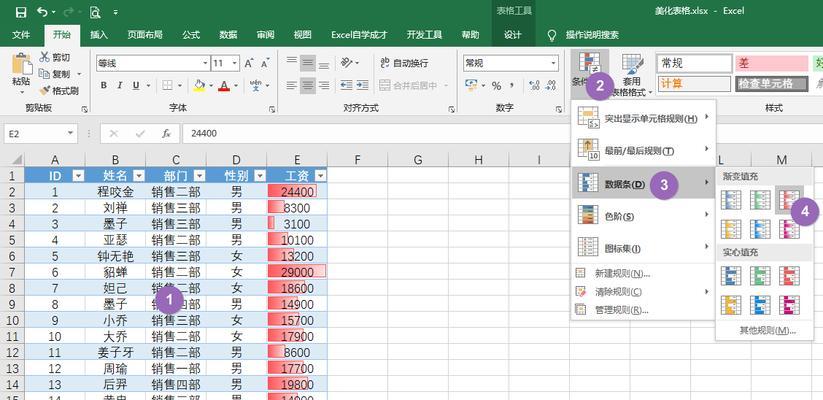Open 图标集 icon sets submenu
823x400 pixels.
coord(643,248)
